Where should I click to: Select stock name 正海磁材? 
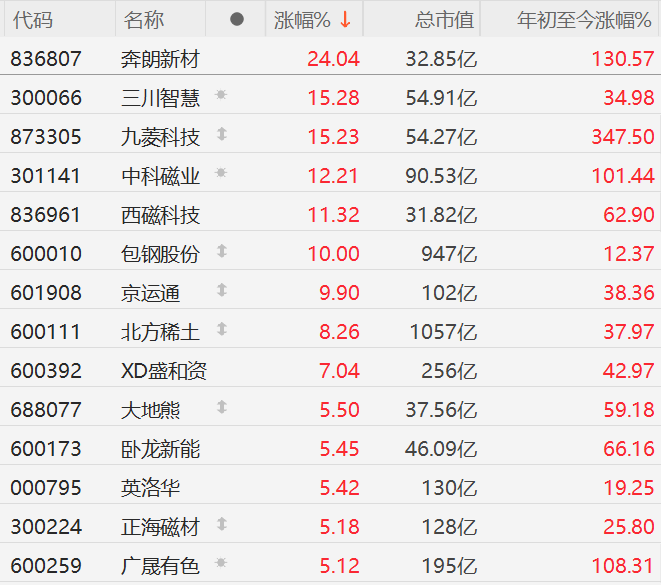[x=160, y=527]
